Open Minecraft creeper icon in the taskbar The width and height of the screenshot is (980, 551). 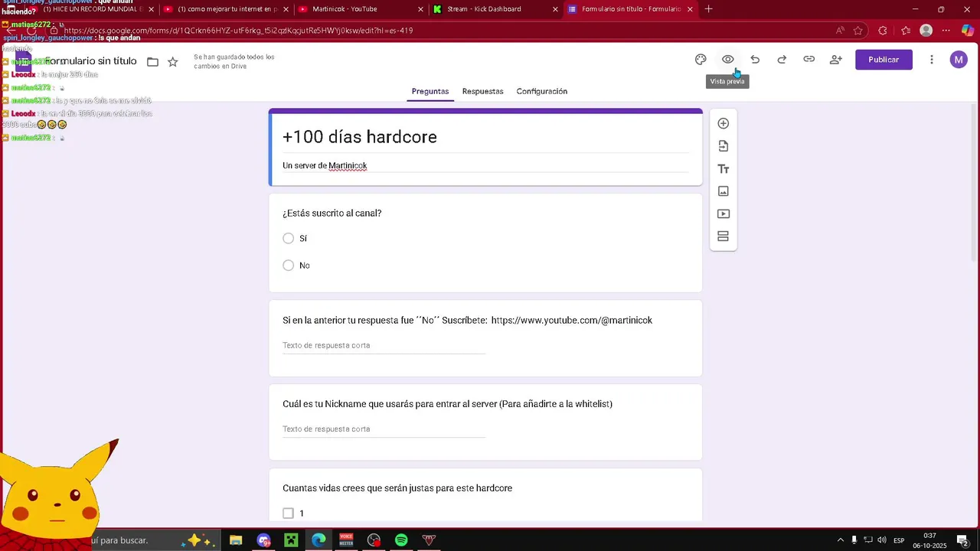pos(291,540)
